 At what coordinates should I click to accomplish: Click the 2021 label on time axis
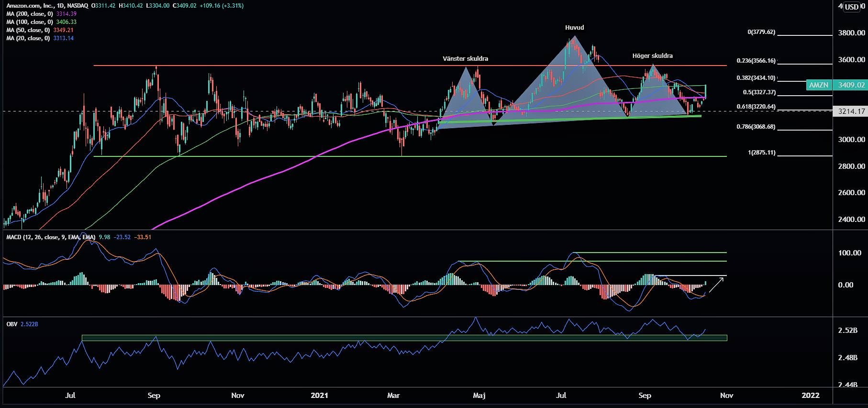319,396
